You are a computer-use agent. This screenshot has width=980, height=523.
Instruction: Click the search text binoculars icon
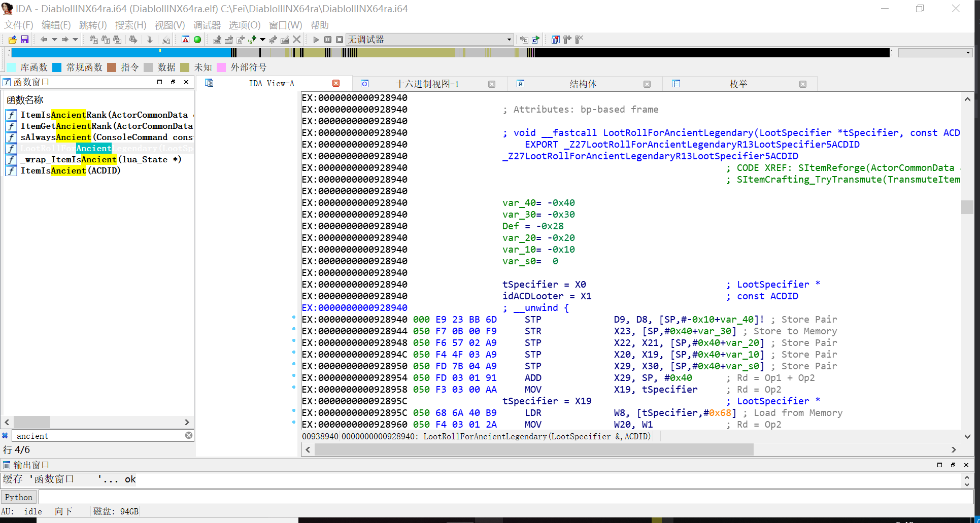[x=106, y=40]
